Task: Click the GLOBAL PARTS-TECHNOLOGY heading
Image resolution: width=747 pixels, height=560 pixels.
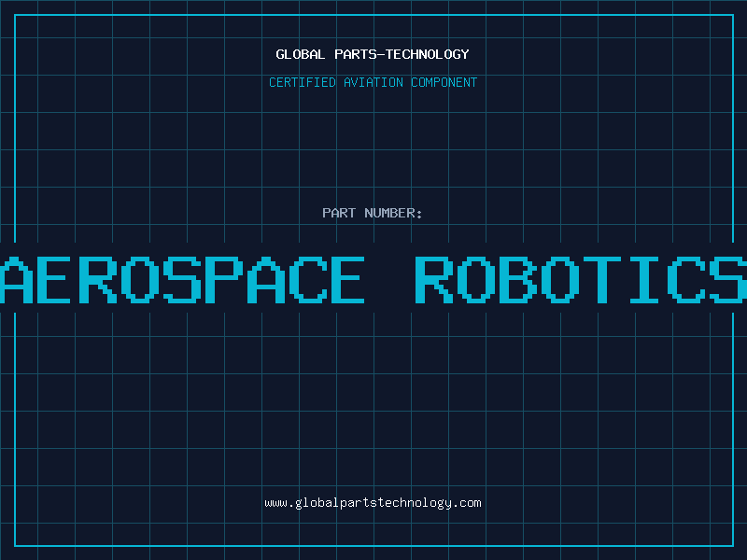Action: click(373, 54)
